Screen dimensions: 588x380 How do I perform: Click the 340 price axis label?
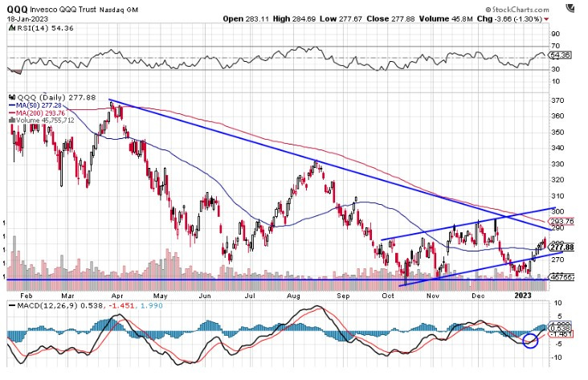coord(557,148)
